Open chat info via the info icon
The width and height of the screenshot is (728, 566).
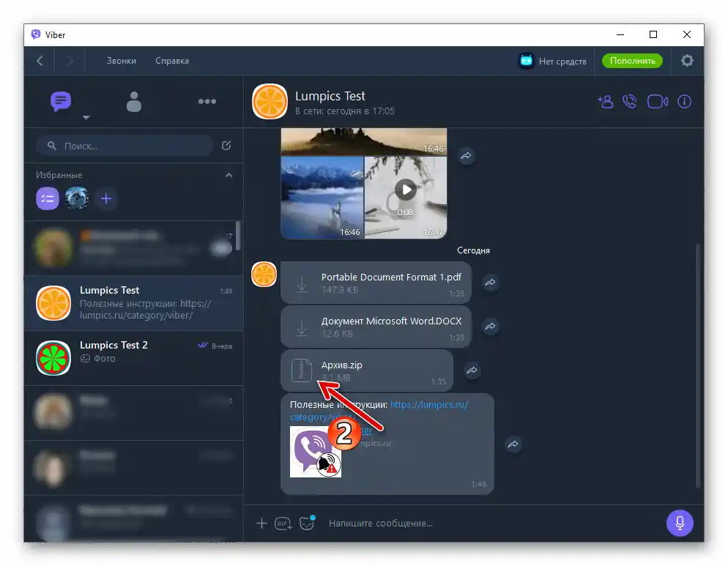684,102
